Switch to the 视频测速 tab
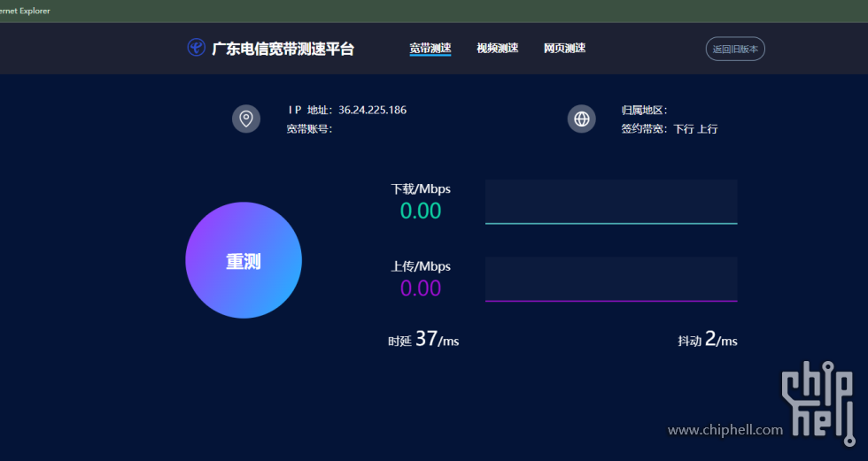The image size is (868, 461). pyautogui.click(x=498, y=49)
